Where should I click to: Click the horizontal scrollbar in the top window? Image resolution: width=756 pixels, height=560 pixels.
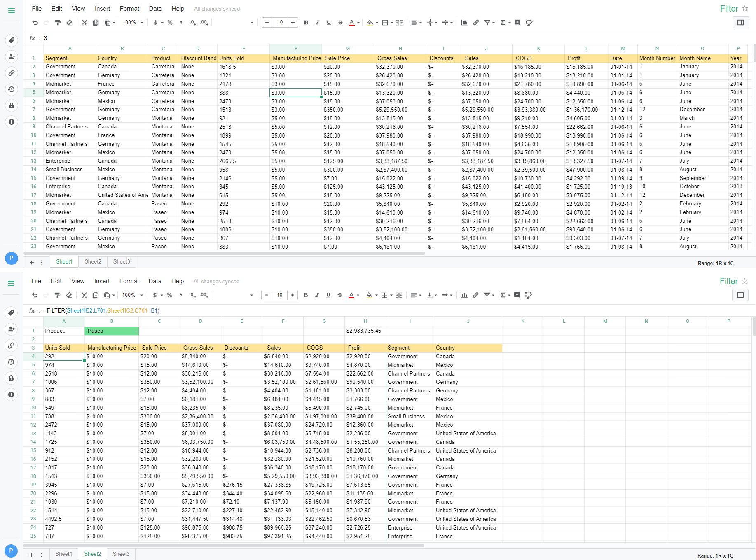click(225, 253)
